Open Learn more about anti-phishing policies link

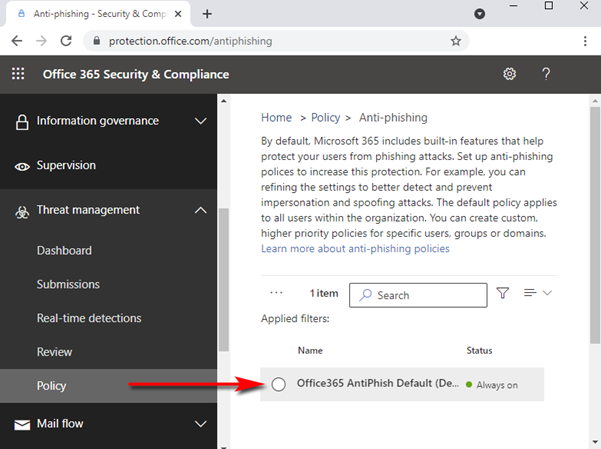(355, 248)
